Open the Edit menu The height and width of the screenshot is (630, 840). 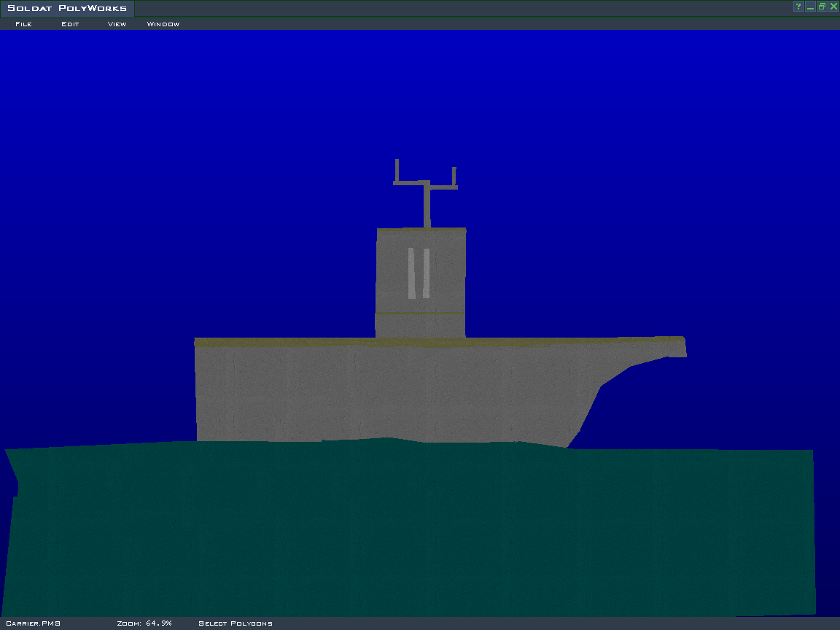tap(70, 24)
